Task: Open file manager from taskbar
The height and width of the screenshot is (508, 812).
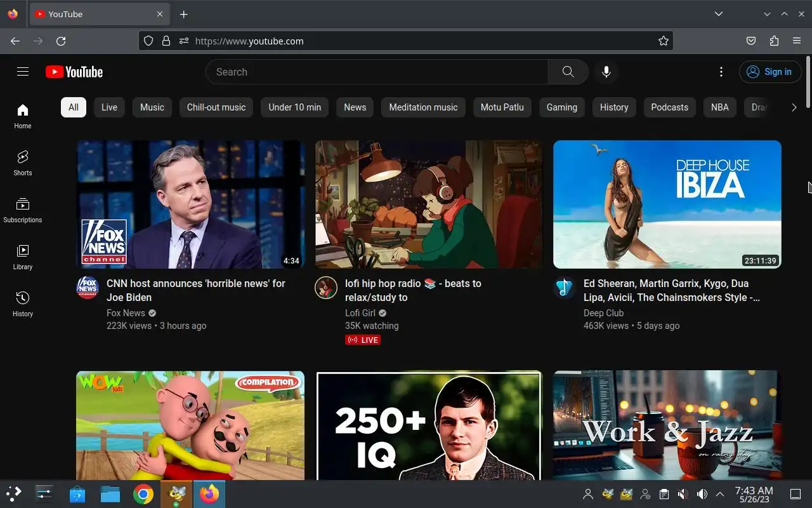Action: [x=110, y=494]
